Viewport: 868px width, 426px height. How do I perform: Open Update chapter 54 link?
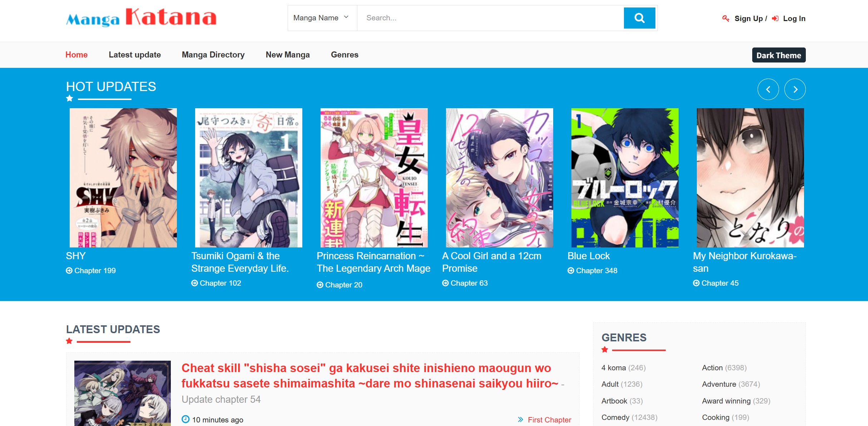click(x=221, y=400)
